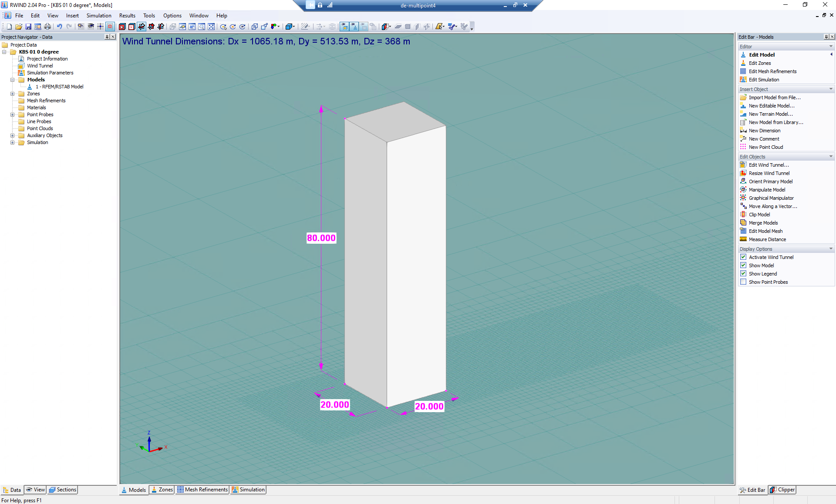Click the 'Resize Wind Tunnel' icon
Screen dimensions: 836x504
point(743,173)
